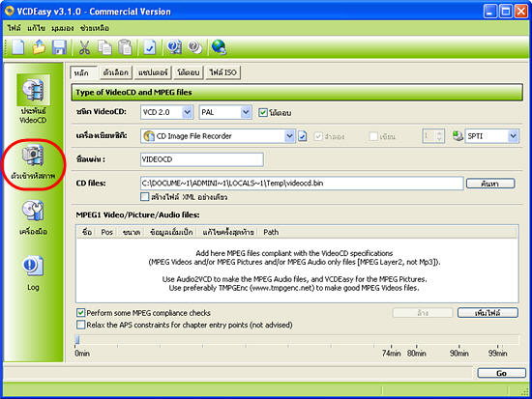The height and width of the screenshot is (399, 532).
Task: Click the size column header after Pos
Action: click(132, 232)
